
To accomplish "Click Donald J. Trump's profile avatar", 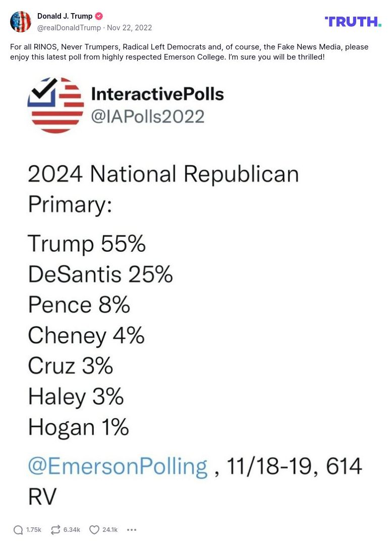I will coord(21,22).
